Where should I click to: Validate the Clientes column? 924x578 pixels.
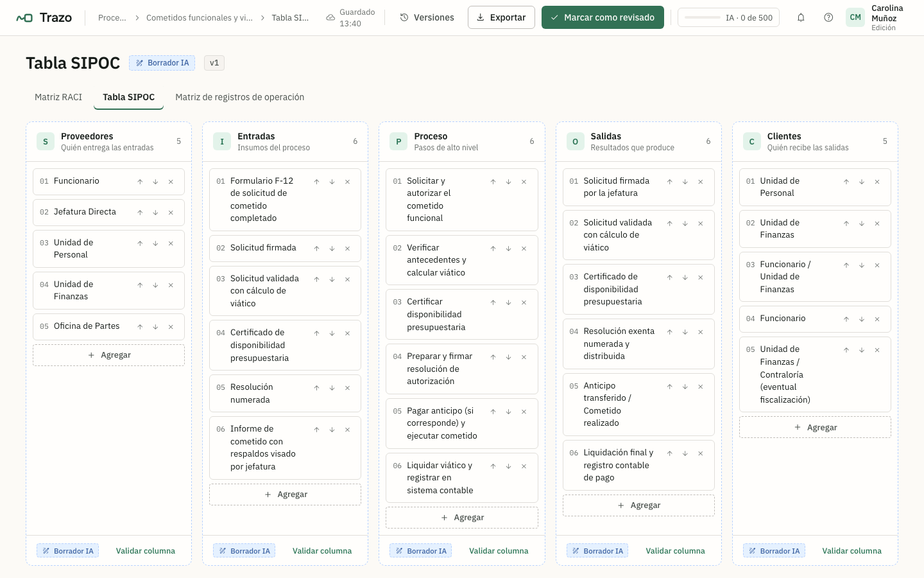coord(851,551)
